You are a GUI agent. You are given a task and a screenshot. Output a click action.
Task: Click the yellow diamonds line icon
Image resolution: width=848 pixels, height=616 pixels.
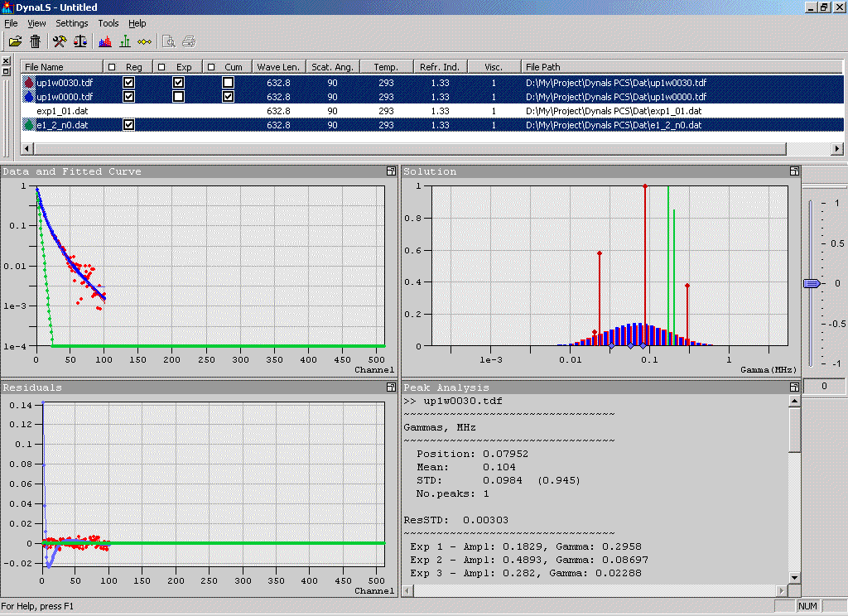145,41
